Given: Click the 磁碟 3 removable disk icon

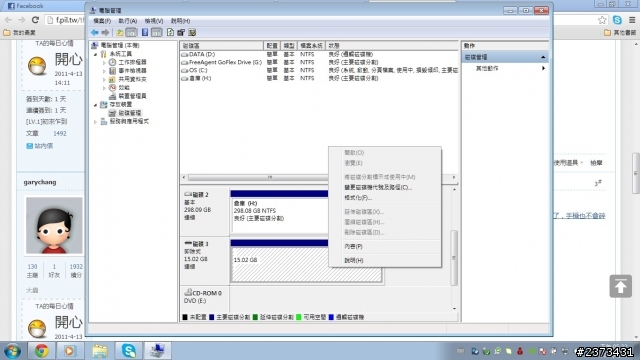Looking at the screenshot, I should [x=188, y=244].
